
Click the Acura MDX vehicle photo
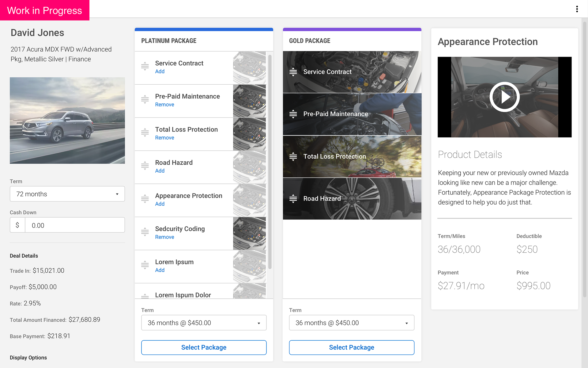(67, 120)
